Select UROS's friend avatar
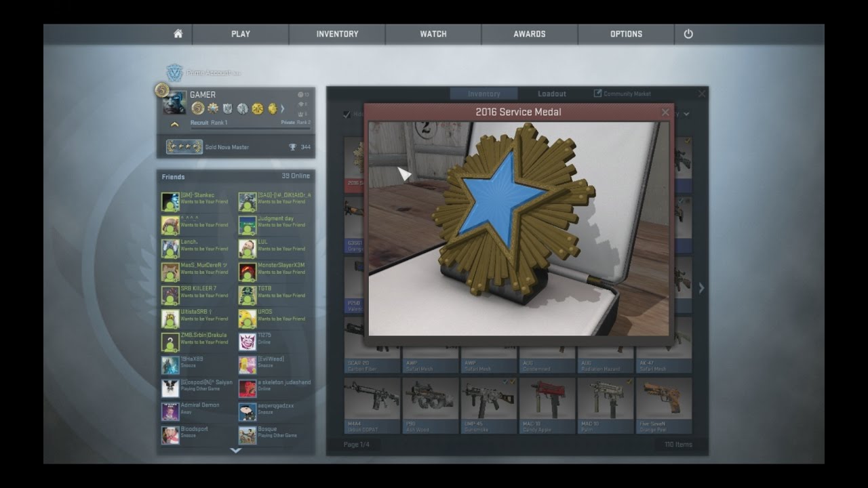This screenshot has height=488, width=868. pos(248,319)
